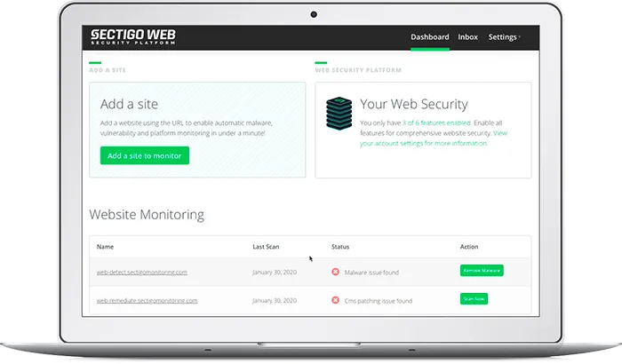Click the Name column header
The height and width of the screenshot is (364, 622).
(x=105, y=247)
